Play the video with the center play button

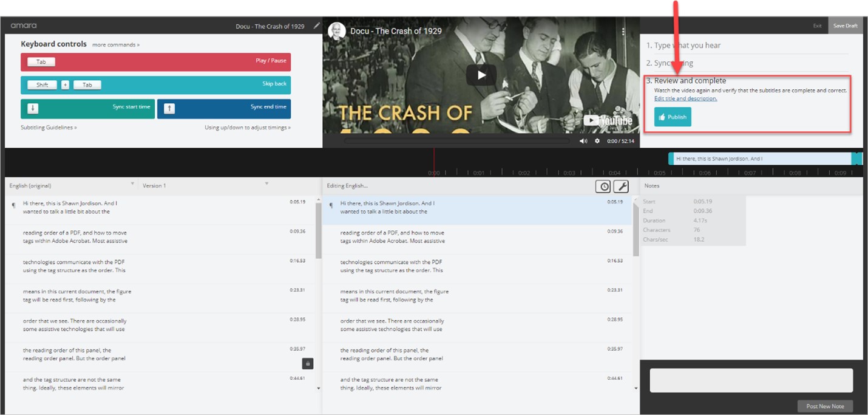(481, 75)
